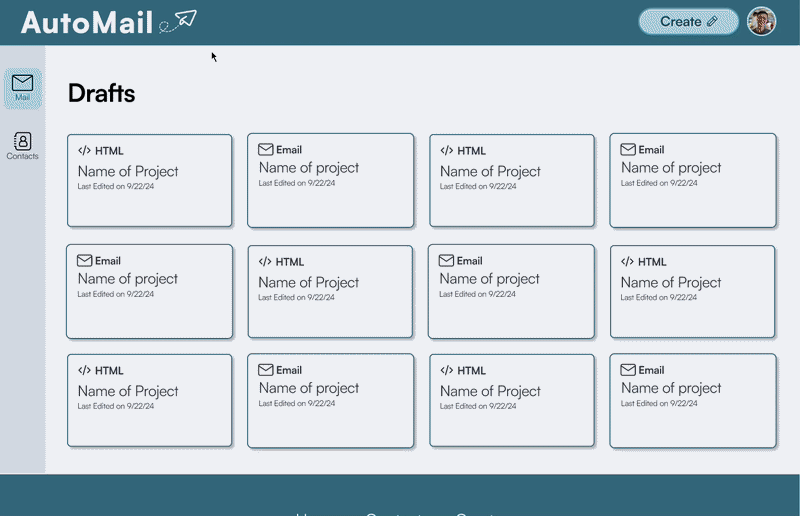The height and width of the screenshot is (516, 800).
Task: Open the first Email draft in the middle row
Action: (x=149, y=291)
